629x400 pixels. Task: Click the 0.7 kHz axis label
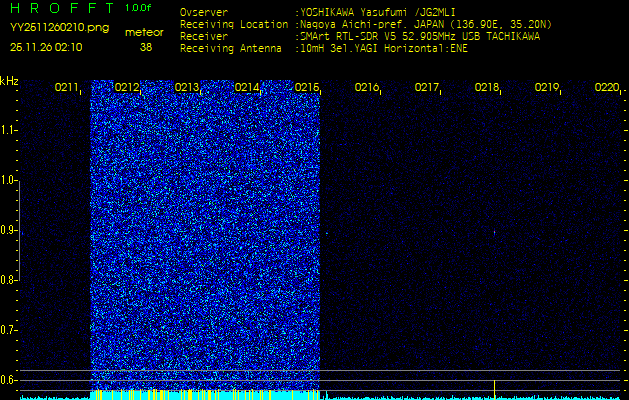(8, 331)
